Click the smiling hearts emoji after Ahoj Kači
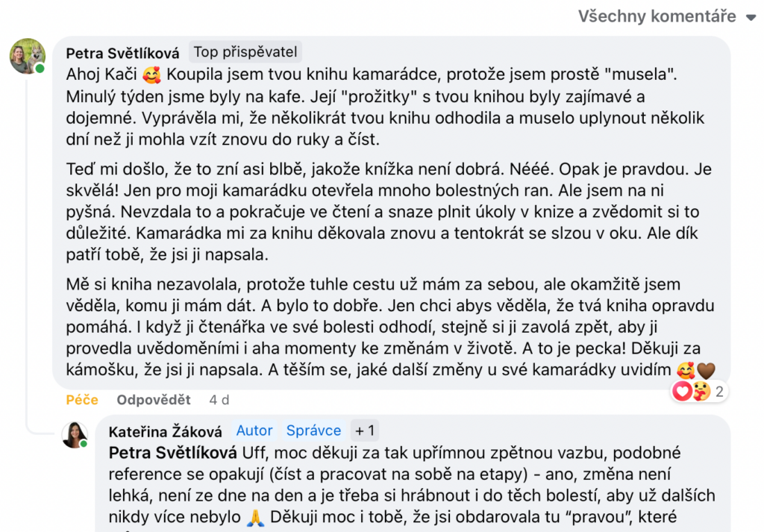 pos(152,75)
